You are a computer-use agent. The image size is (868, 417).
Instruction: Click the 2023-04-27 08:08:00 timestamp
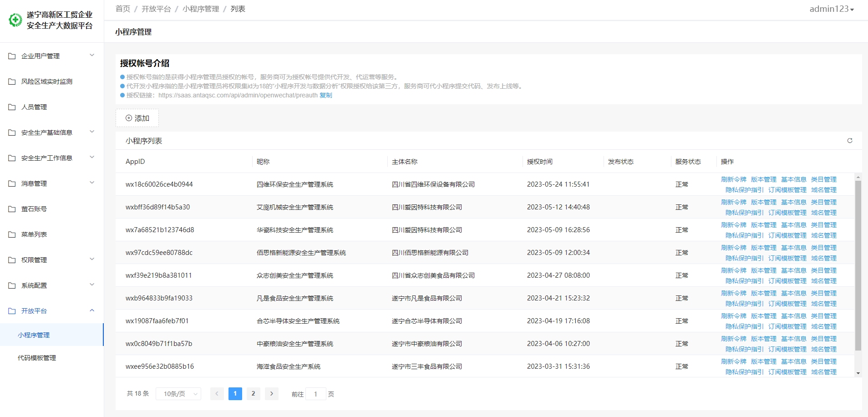point(558,275)
